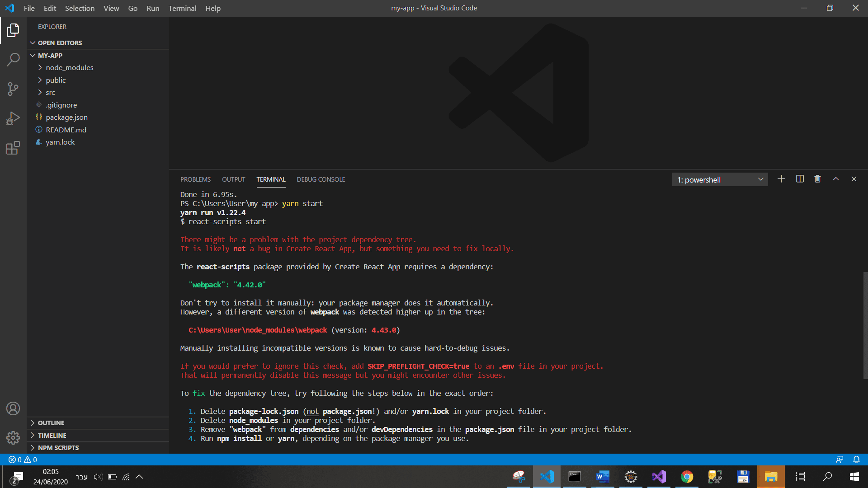Open the Command Prompt taskbar icon

tap(575, 477)
